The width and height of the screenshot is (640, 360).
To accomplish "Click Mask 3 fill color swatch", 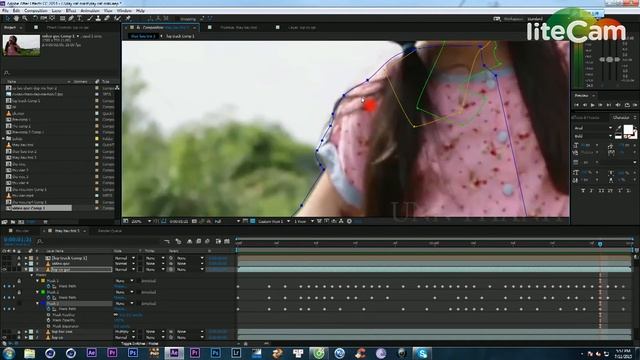I will (43, 303).
